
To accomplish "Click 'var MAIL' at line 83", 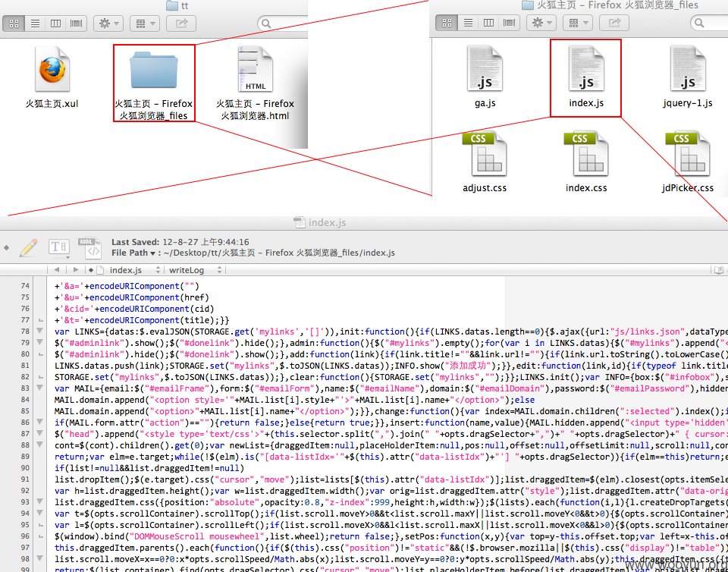I will coord(75,388).
